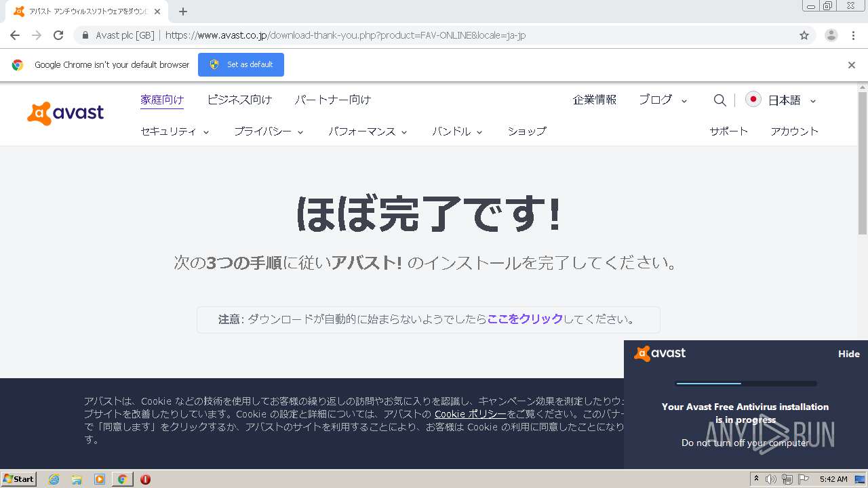
Task: Open a new tab with plus icon
Action: pos(183,12)
